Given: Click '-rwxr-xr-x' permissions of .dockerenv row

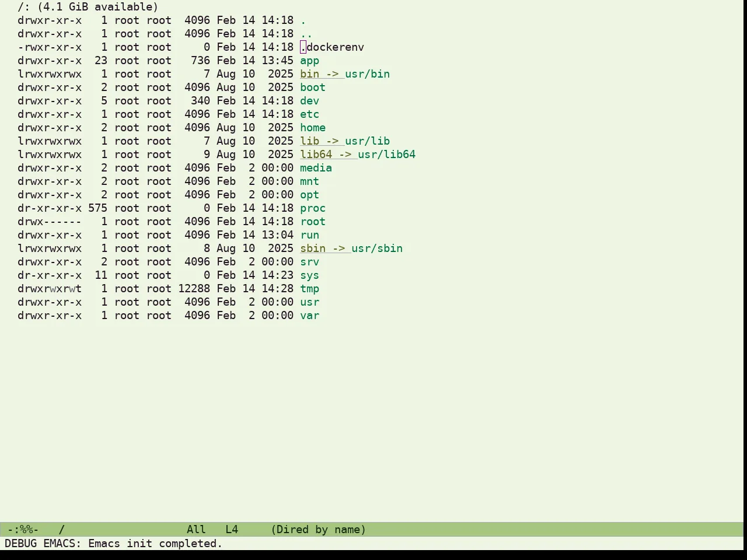Looking at the screenshot, I should click(x=50, y=47).
